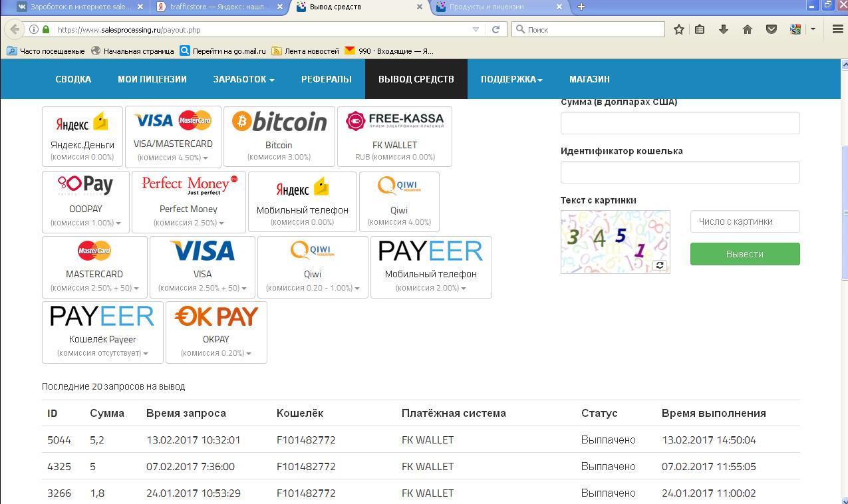Image resolution: width=848 pixels, height=504 pixels.
Task: Pick the FREE-KASSA FK WALLET logo
Action: pos(395,121)
